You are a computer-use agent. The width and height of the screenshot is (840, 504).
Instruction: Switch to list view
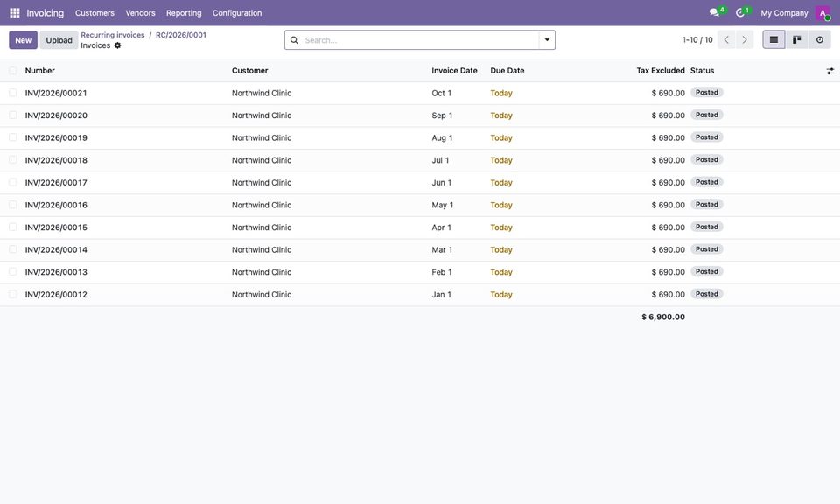coord(773,39)
